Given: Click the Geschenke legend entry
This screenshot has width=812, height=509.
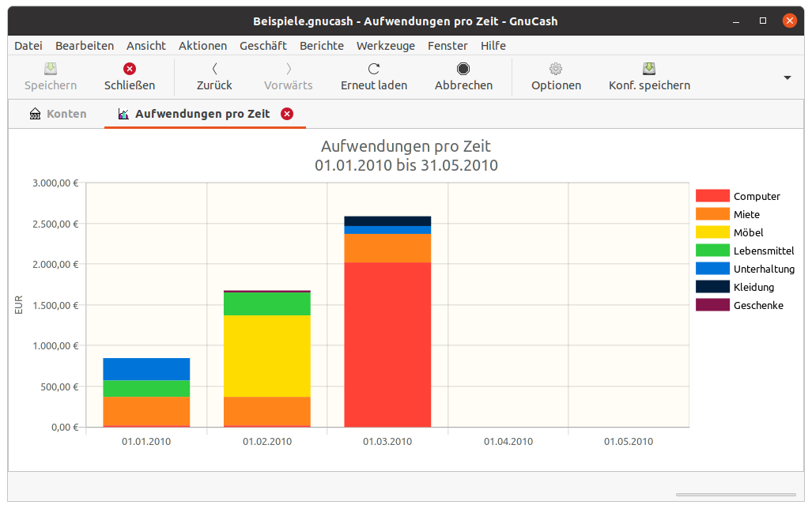Looking at the screenshot, I should pos(757,305).
